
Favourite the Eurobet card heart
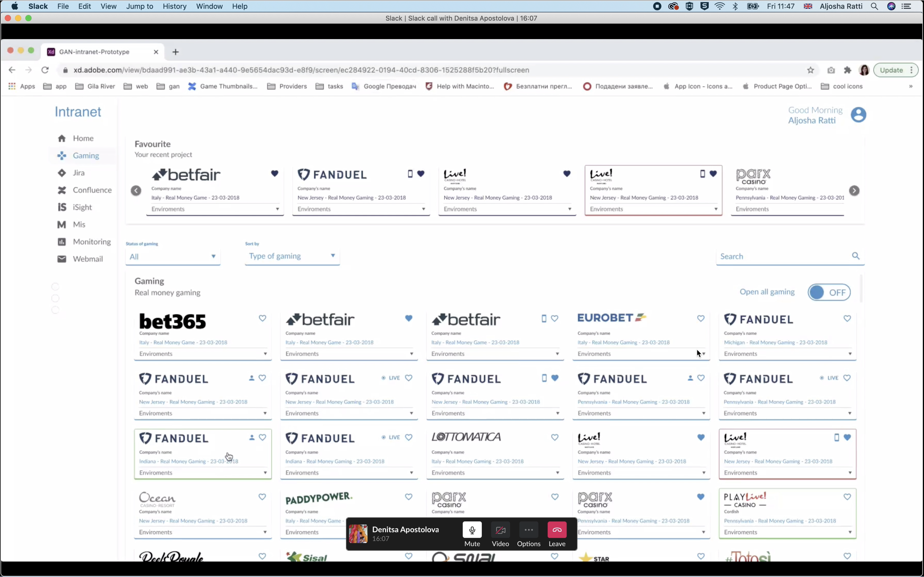(x=701, y=318)
